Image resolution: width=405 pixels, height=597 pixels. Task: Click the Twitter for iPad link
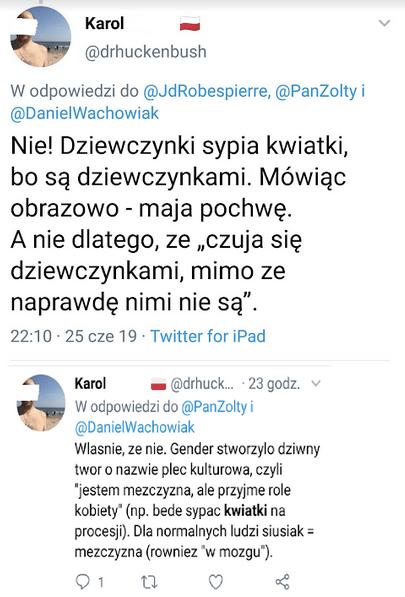(208, 336)
